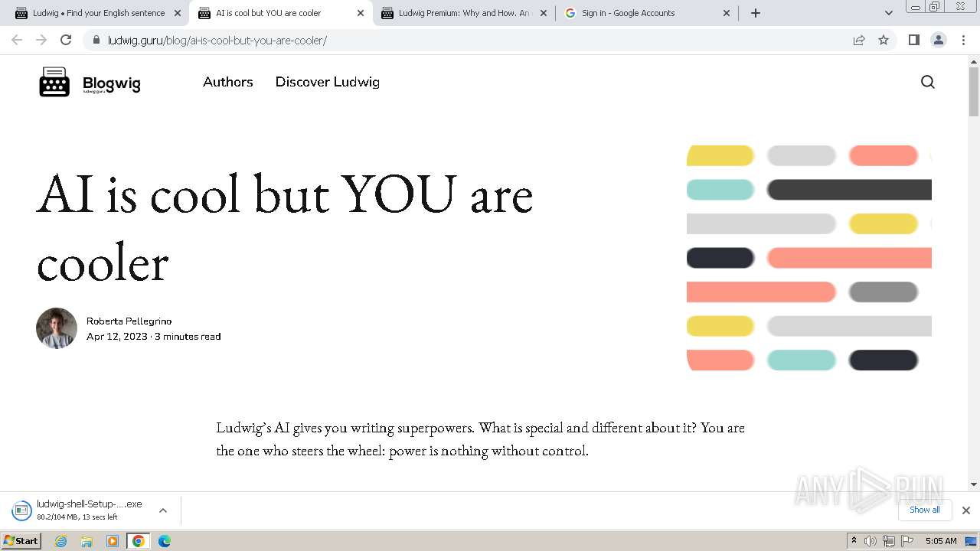Close the 'Ludwig • Find your English sentence' tab
This screenshot has height=551, width=980.
point(178,13)
